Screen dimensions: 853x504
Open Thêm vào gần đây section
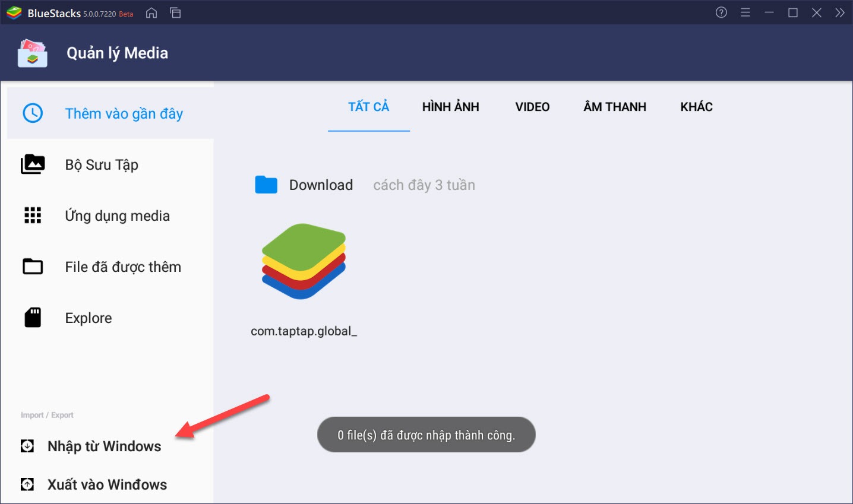click(x=110, y=113)
